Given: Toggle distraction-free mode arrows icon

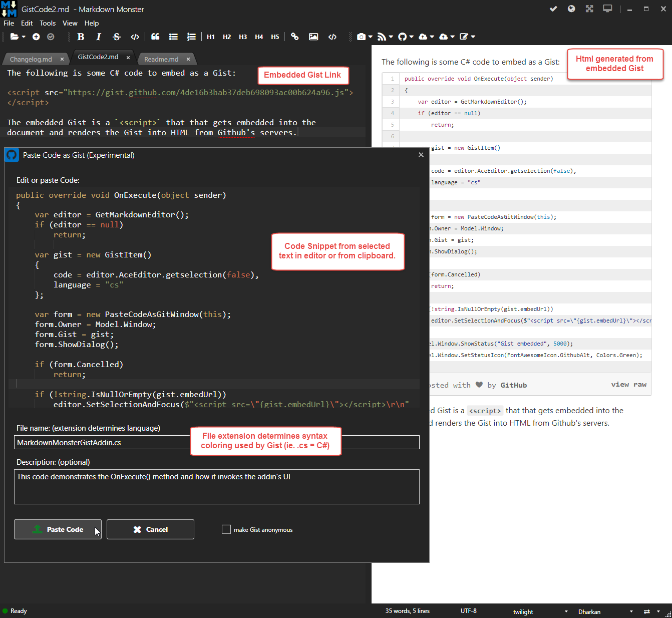Looking at the screenshot, I should 589,9.
